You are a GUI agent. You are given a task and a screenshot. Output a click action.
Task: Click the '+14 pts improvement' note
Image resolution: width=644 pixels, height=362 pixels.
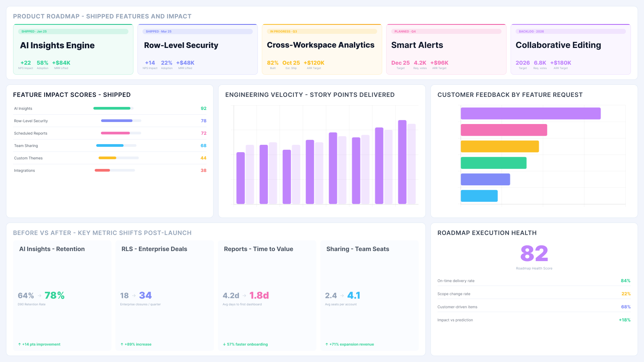[39, 344]
